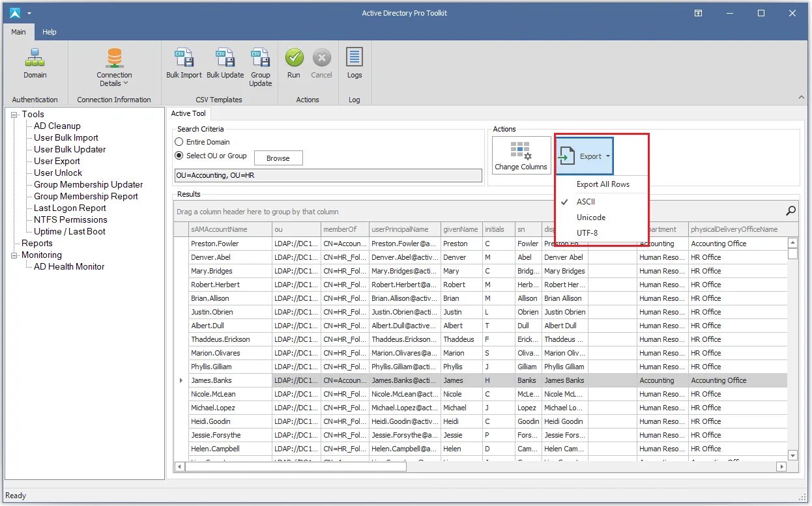Open Last Logon Report tool
The height and width of the screenshot is (506, 812).
(x=70, y=208)
